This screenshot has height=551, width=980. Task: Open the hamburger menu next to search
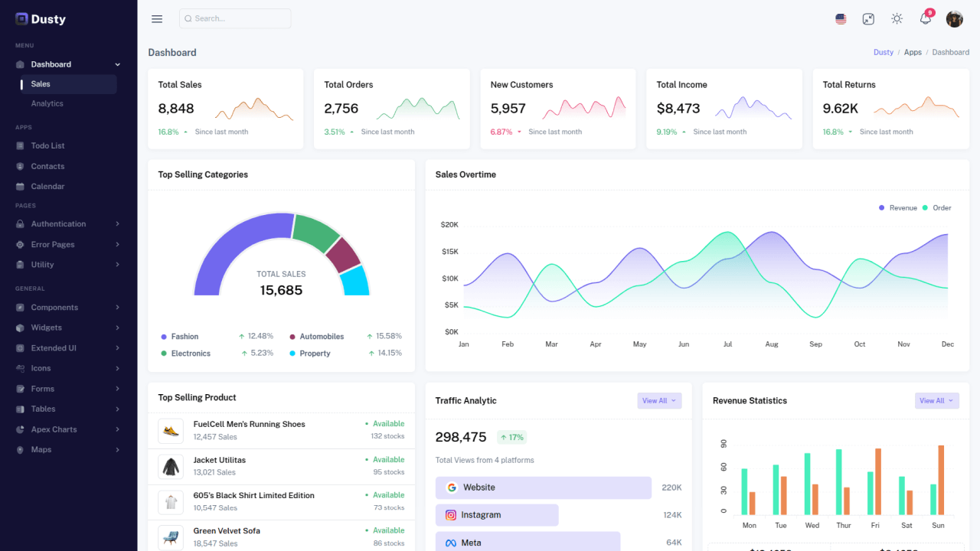click(157, 18)
